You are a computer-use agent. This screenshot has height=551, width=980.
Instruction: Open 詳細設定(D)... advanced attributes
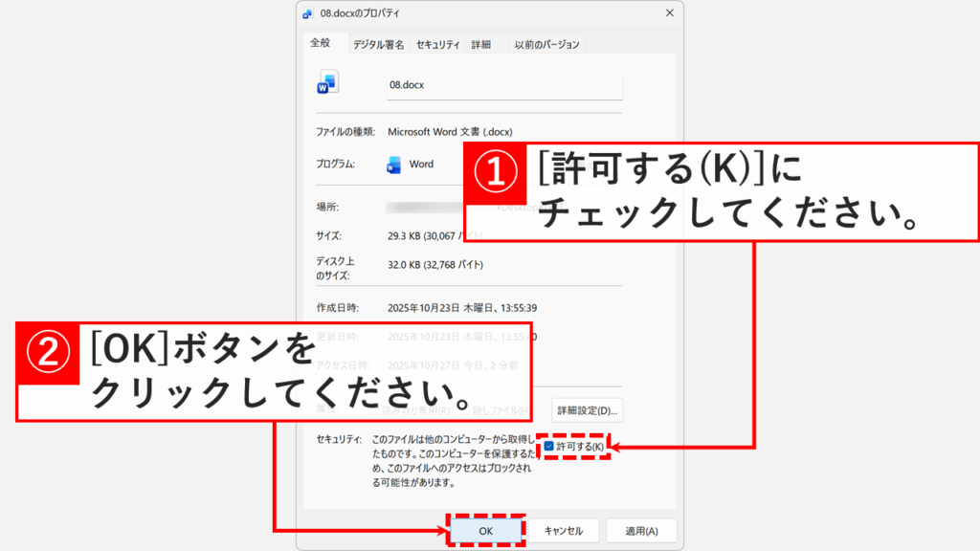(x=589, y=410)
